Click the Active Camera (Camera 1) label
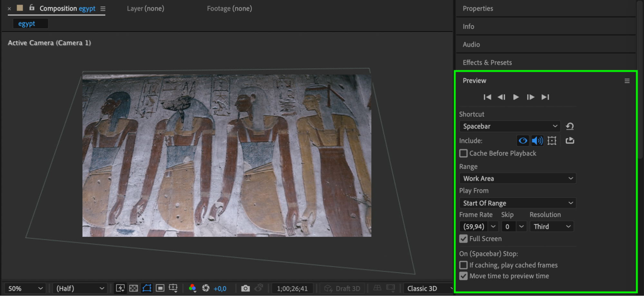The width and height of the screenshot is (644, 296). click(49, 43)
